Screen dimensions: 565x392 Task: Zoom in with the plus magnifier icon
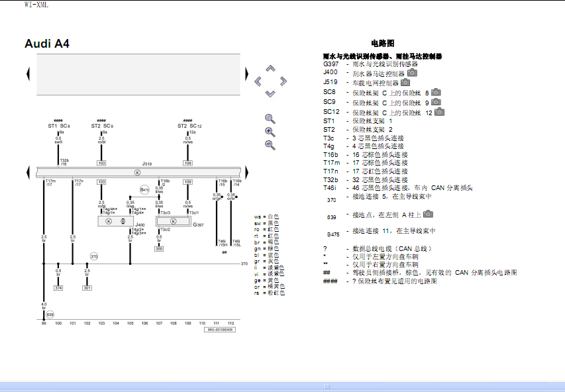click(270, 132)
